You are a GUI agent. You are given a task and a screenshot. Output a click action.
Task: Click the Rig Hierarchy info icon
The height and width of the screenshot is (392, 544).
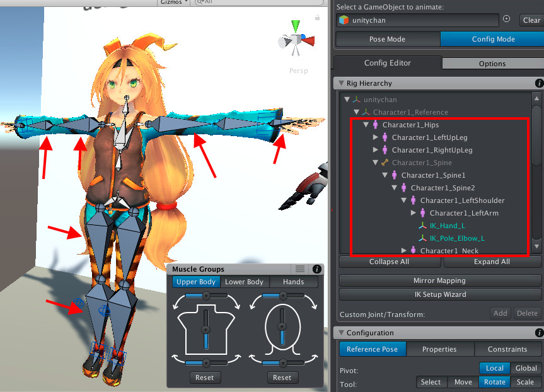[x=539, y=83]
